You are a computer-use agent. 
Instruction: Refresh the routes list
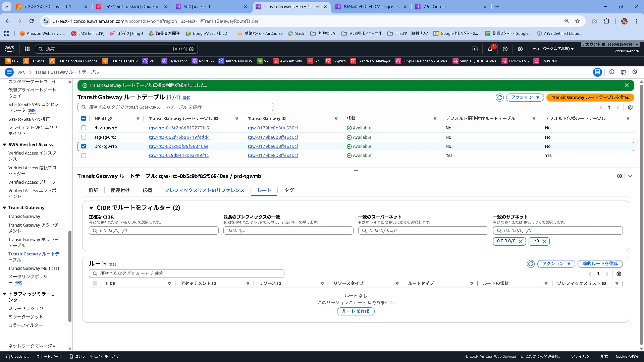(x=531, y=264)
